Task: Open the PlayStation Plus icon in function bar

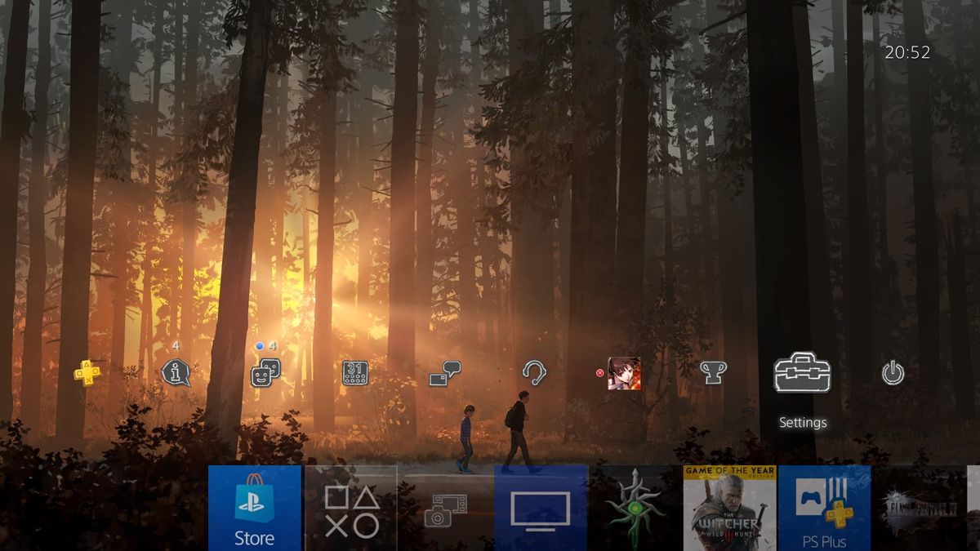Action: [87, 373]
